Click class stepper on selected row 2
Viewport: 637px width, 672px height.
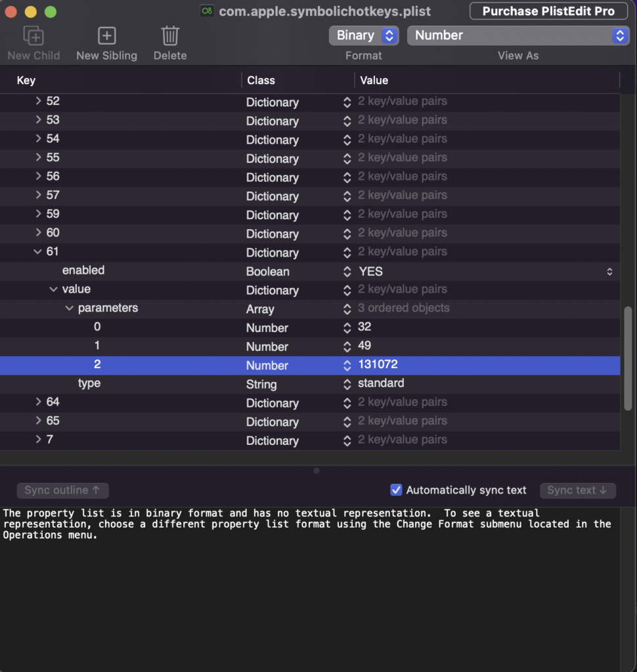click(347, 366)
